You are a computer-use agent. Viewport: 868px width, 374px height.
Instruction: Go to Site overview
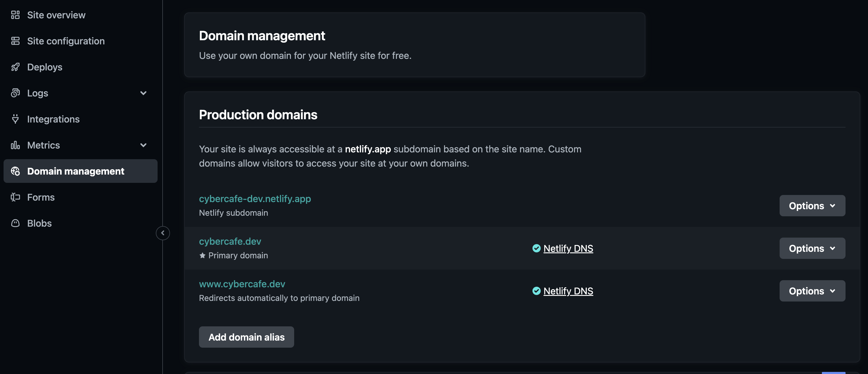click(x=80, y=15)
